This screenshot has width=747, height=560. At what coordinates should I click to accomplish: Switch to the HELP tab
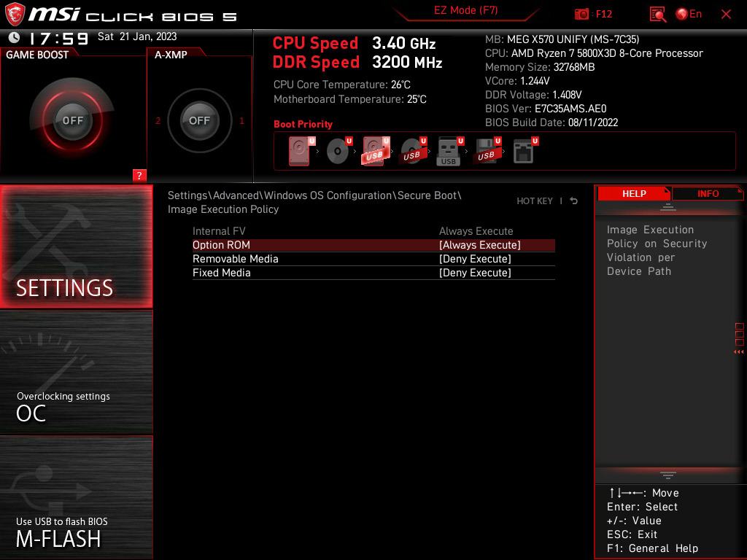[634, 194]
